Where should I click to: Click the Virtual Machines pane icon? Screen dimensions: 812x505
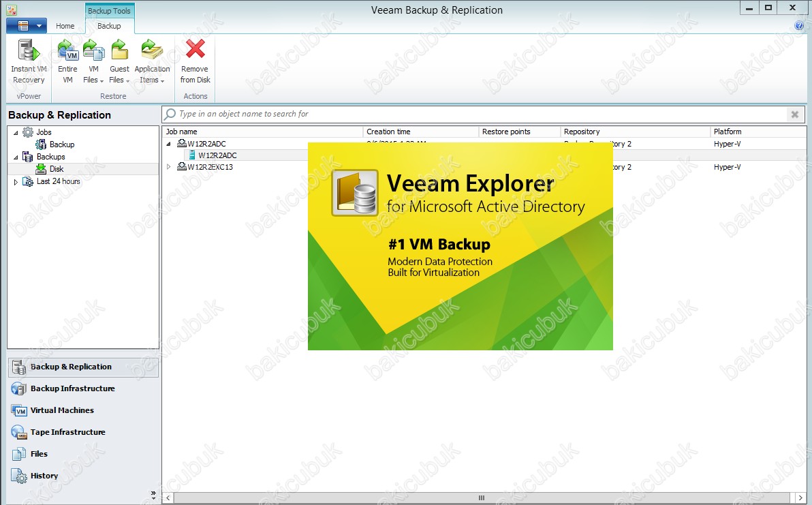pos(19,411)
